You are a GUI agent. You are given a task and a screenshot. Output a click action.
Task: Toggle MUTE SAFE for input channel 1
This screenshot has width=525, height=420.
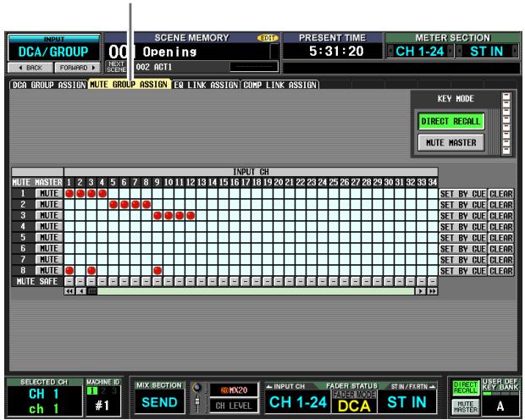(69, 281)
